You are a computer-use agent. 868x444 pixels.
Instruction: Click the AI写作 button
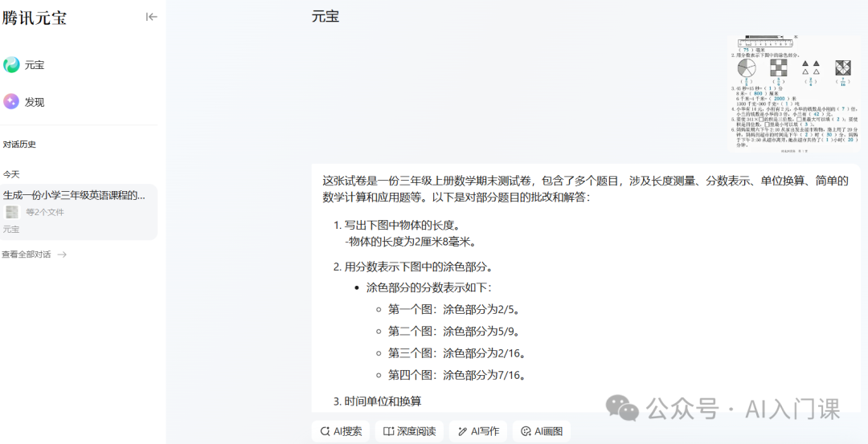(x=478, y=431)
